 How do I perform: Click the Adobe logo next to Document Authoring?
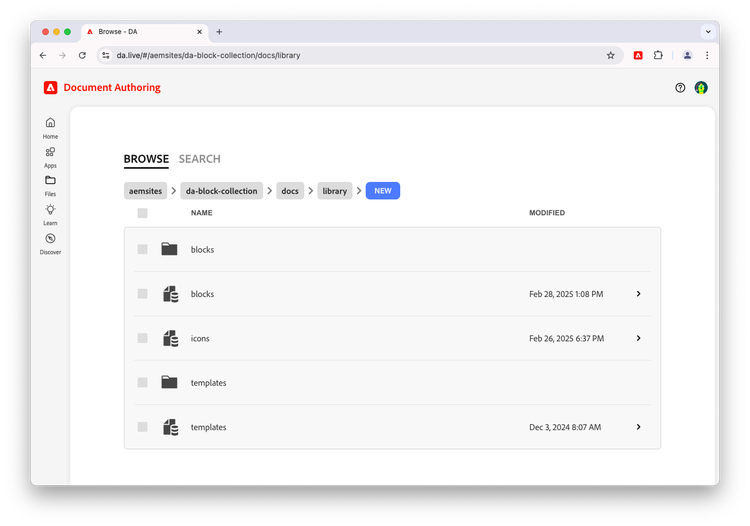tap(51, 88)
